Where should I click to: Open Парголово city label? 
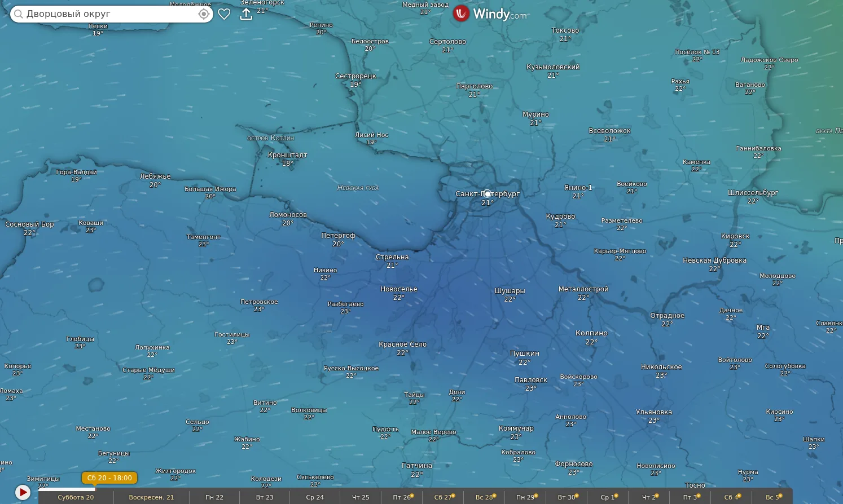(474, 86)
